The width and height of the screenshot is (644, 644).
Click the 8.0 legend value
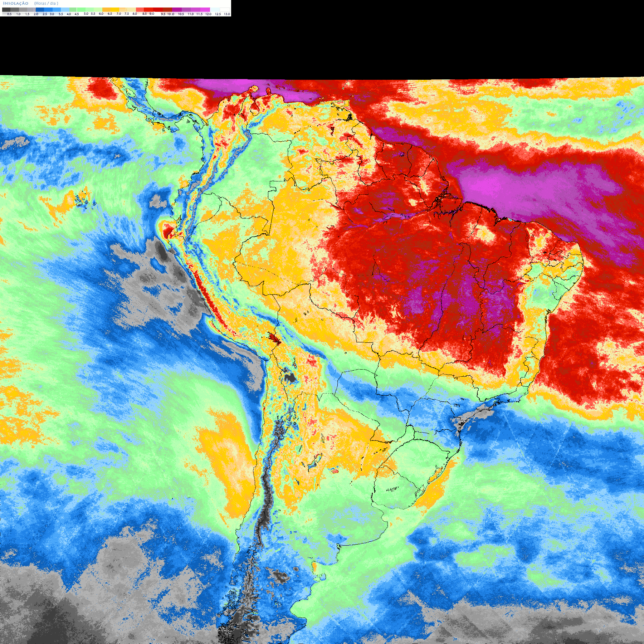click(135, 14)
